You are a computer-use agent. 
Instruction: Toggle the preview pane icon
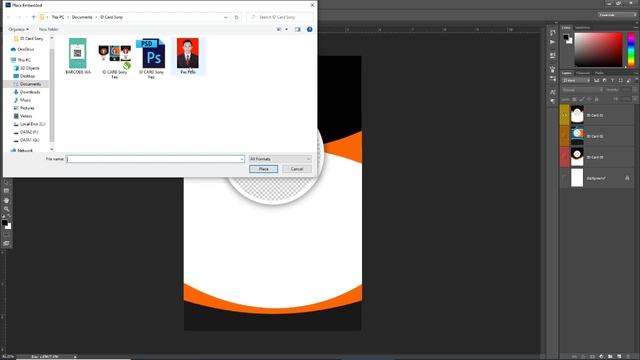pos(298,29)
